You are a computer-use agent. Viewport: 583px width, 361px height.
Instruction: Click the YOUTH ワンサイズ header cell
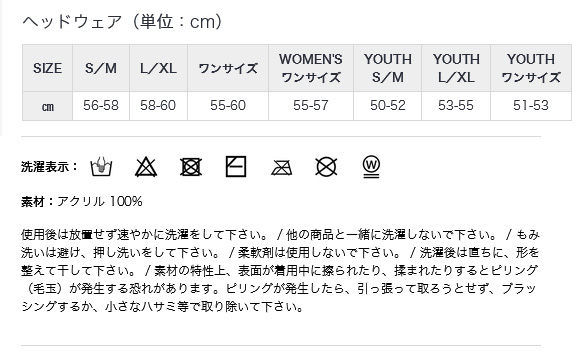[x=531, y=68]
